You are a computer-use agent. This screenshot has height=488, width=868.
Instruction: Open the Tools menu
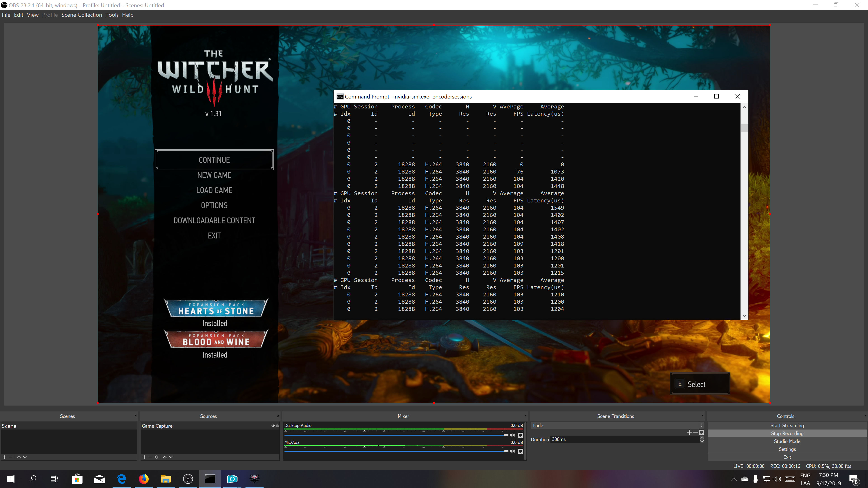(x=112, y=15)
